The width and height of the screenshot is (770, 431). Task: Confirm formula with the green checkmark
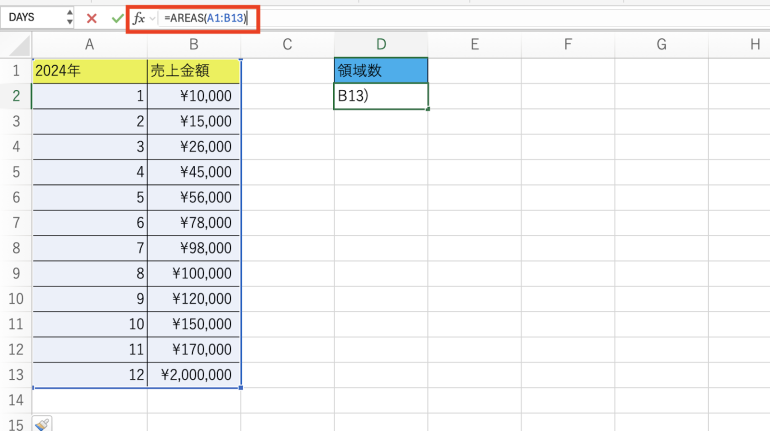(117, 18)
